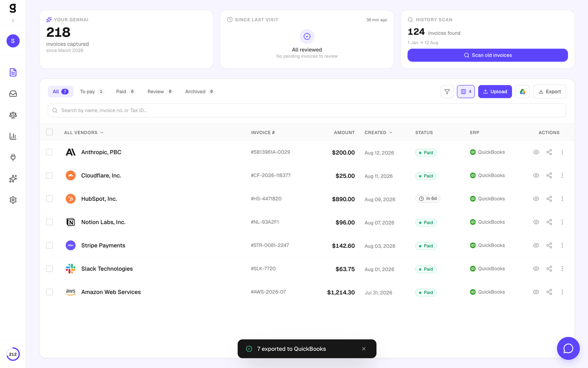
Task: Click the Scan old invoices button
Action: [x=488, y=55]
